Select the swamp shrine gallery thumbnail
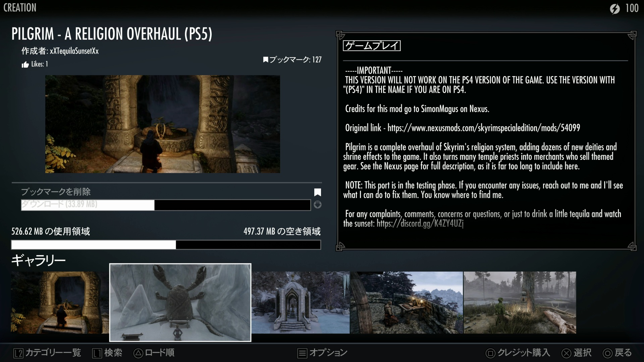Viewport: 644px width, 362px height. pos(520,302)
